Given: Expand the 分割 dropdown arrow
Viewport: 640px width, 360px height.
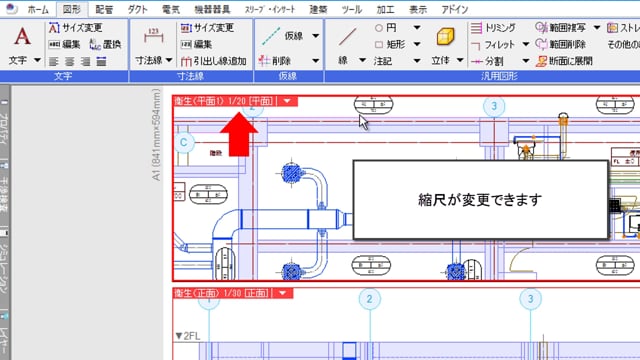Looking at the screenshot, I should click(526, 61).
